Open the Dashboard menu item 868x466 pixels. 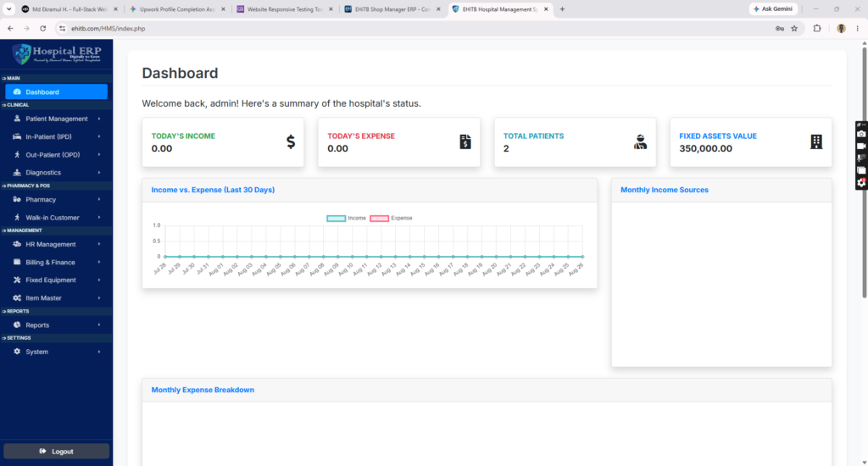coord(57,92)
